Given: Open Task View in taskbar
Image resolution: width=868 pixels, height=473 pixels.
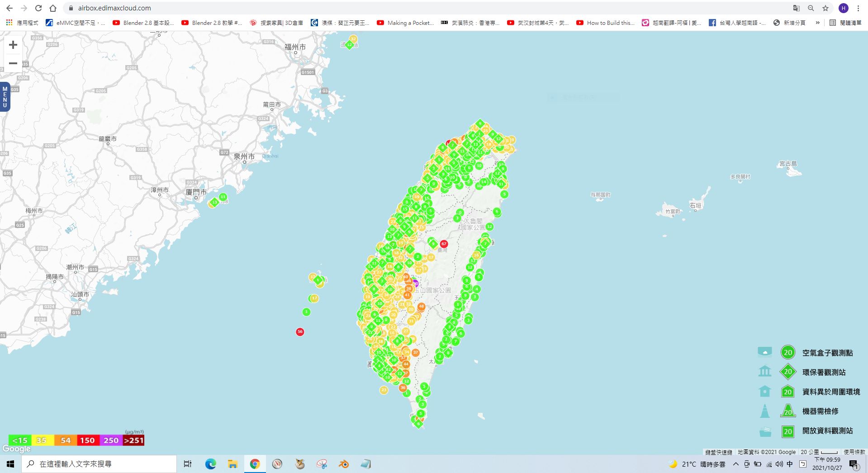Looking at the screenshot, I should (188, 464).
